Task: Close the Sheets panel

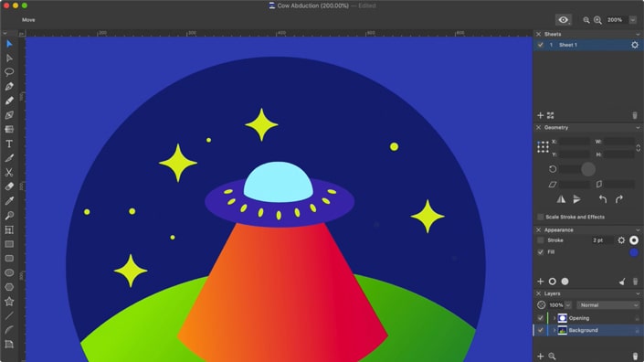Action: tap(538, 34)
